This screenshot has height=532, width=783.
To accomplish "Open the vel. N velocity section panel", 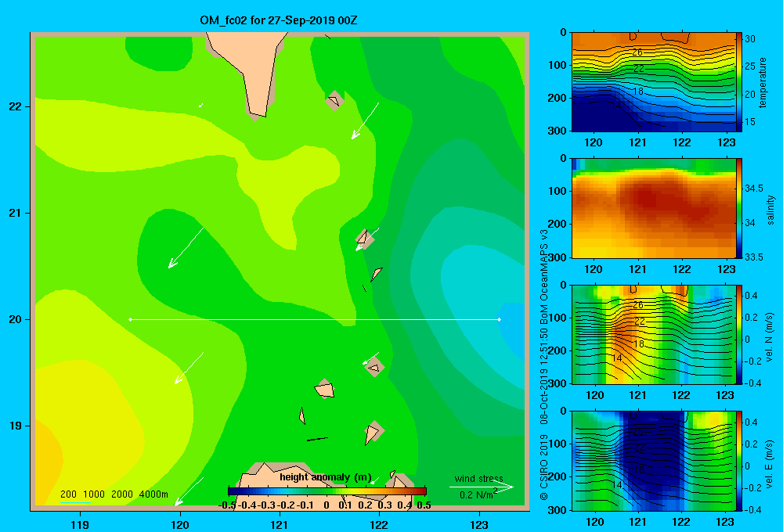I will 653,334.
